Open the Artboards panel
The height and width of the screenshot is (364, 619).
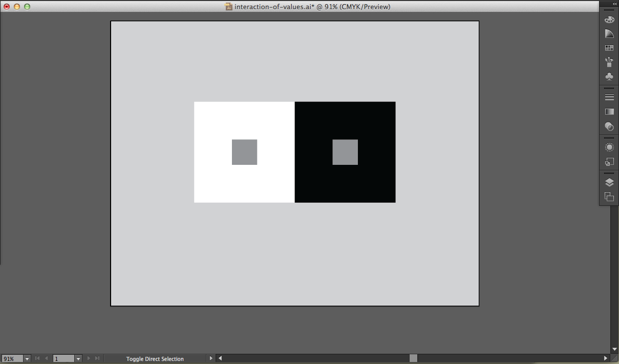coord(609,197)
